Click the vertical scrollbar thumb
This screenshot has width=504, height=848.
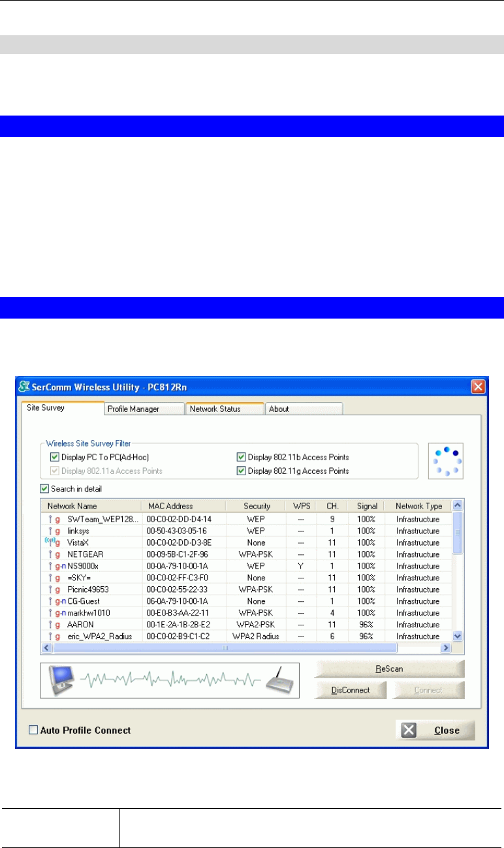tap(458, 533)
